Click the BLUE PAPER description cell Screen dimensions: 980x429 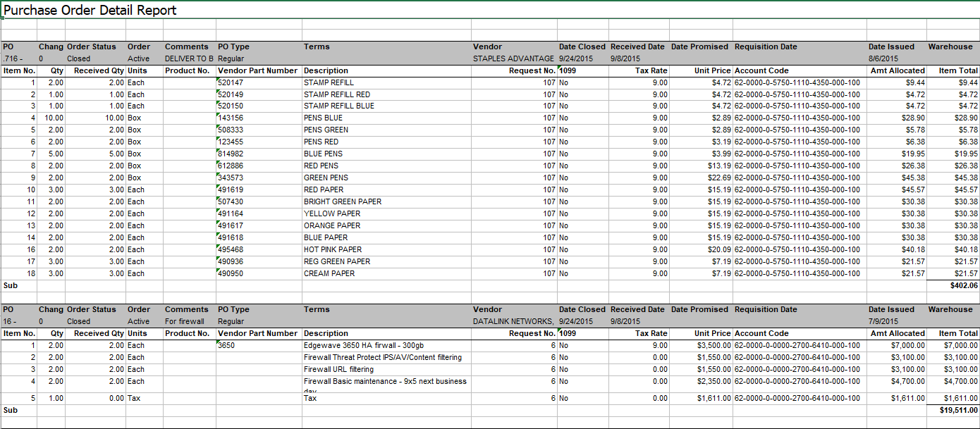pyautogui.click(x=387, y=238)
